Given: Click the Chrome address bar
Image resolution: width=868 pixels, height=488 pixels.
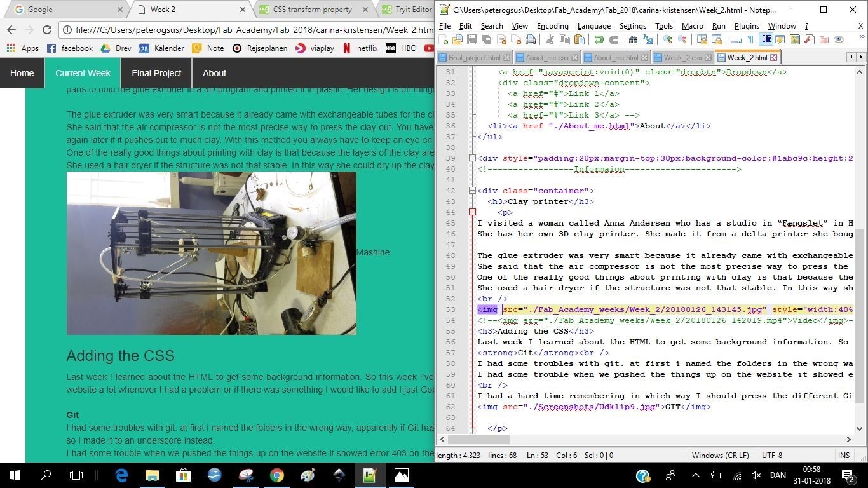Looking at the screenshot, I should pos(249,30).
